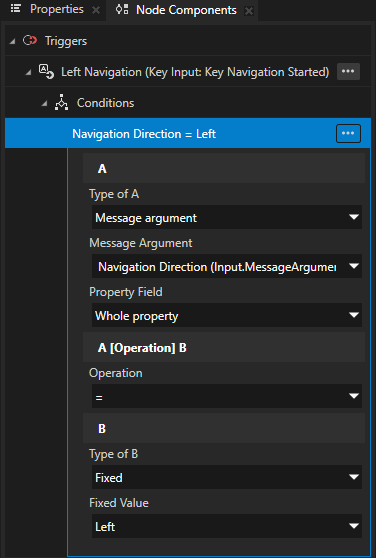The image size is (376, 558).
Task: Click the Property Field label
Action: click(126, 292)
